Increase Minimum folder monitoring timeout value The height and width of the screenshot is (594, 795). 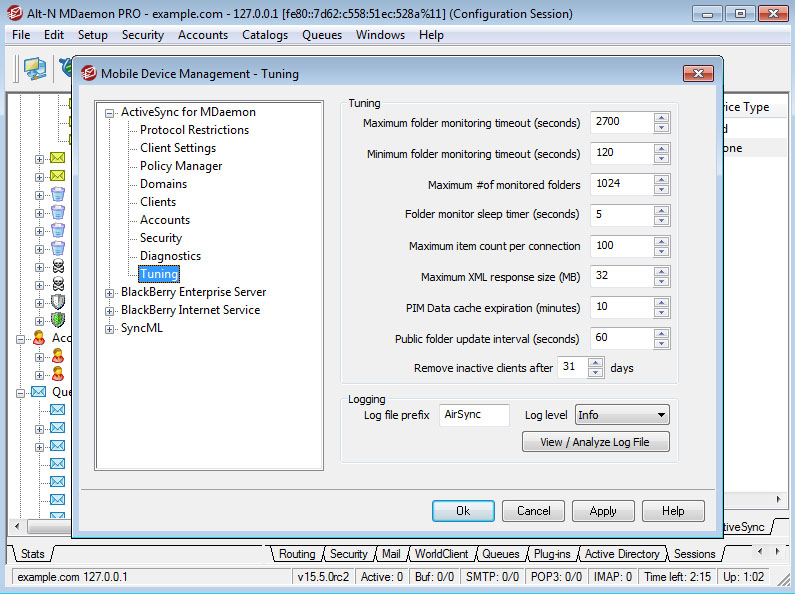[x=661, y=149]
